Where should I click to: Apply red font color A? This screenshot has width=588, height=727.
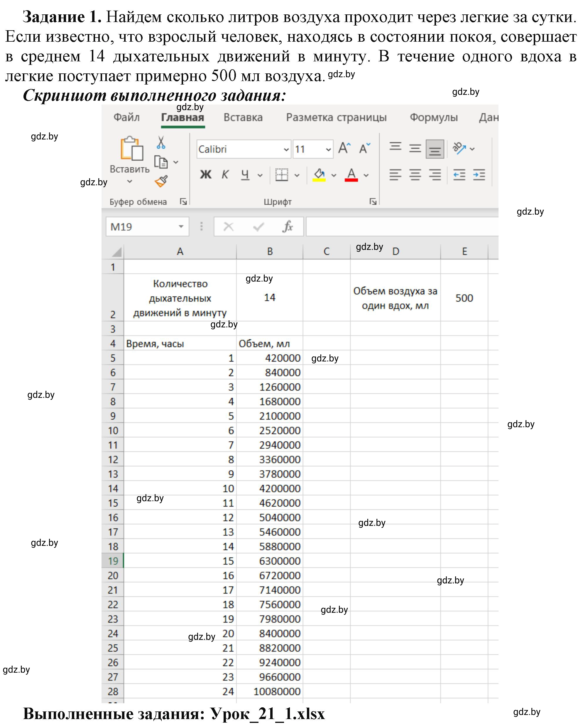[x=352, y=175]
